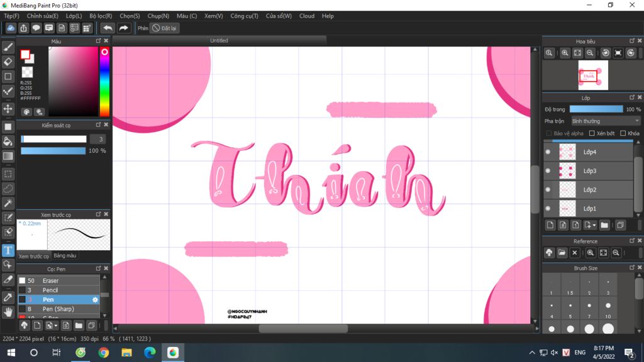Toggle visibility of Lớp1 layer
This screenshot has width=644, height=362.
click(x=548, y=209)
